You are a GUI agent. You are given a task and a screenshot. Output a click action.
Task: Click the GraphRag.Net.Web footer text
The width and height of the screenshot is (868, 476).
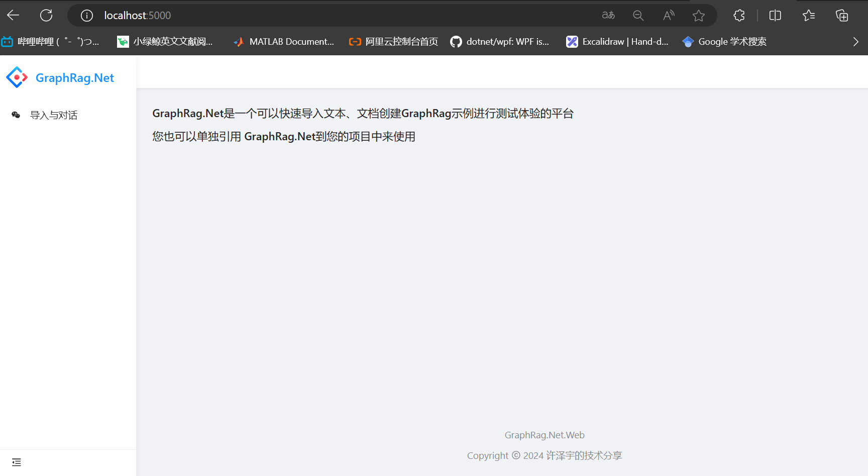(545, 435)
